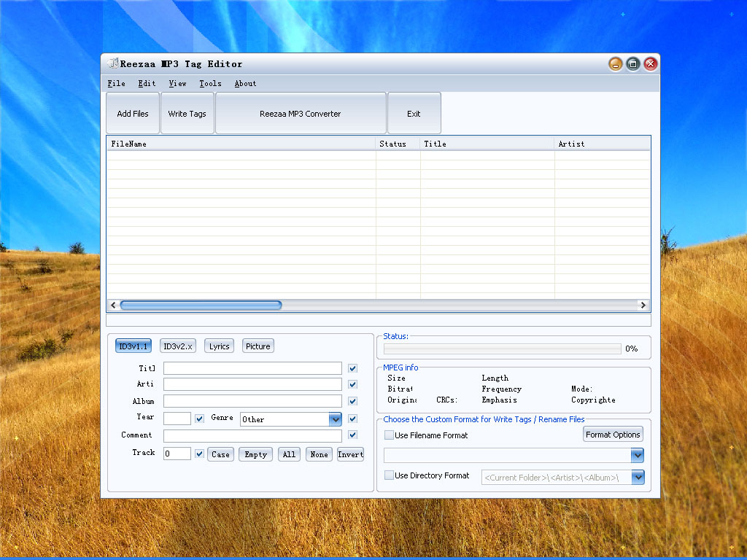Switch to the ID3v2.x tab

178,346
